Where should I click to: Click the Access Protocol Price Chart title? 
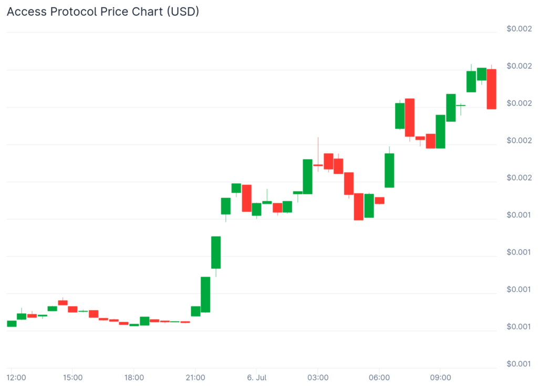[103, 12]
